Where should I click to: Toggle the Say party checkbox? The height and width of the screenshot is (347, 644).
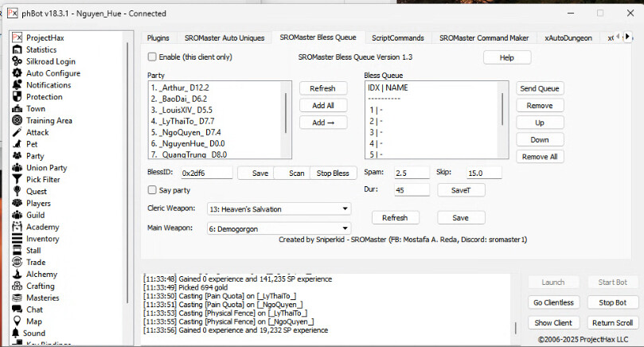(x=152, y=190)
